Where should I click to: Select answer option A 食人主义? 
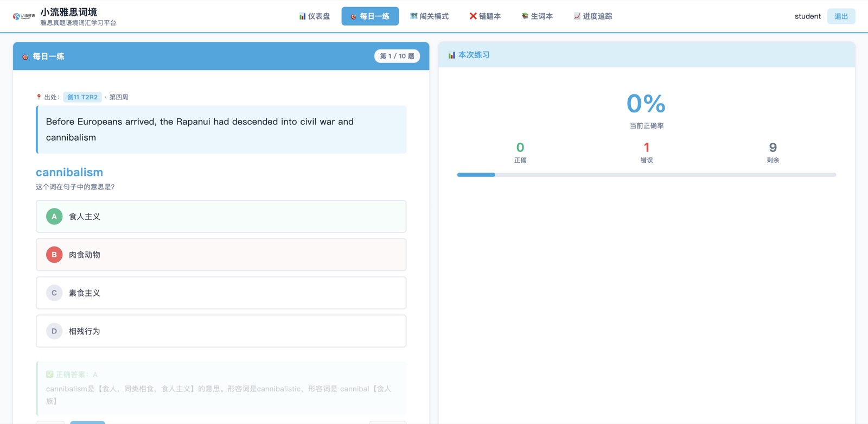point(221,217)
